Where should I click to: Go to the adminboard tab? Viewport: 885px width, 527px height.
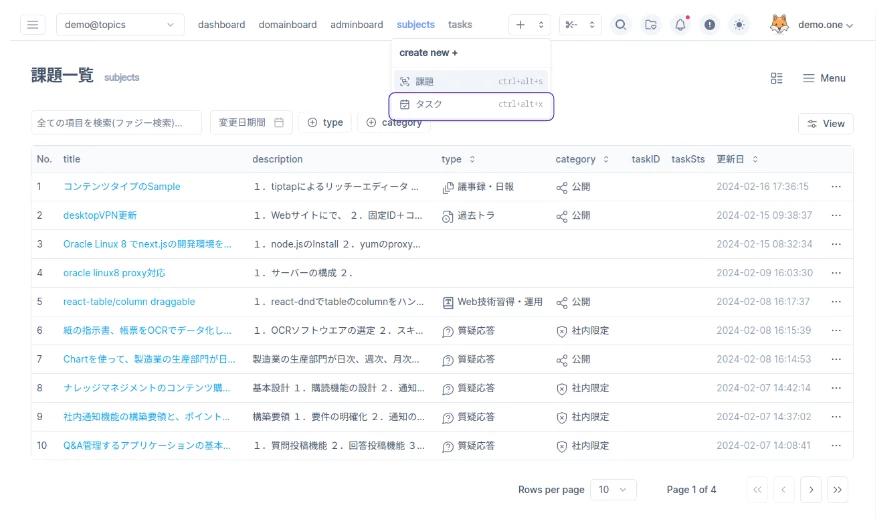[x=356, y=25]
